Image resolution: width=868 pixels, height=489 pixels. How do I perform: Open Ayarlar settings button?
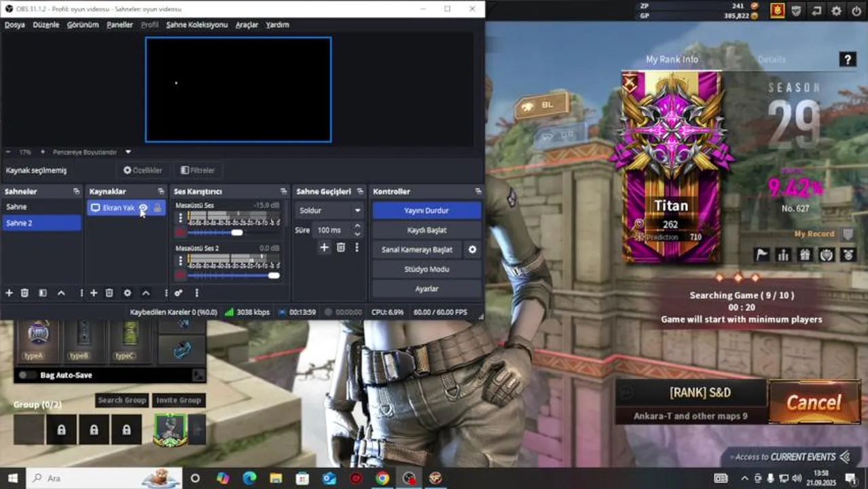(427, 289)
